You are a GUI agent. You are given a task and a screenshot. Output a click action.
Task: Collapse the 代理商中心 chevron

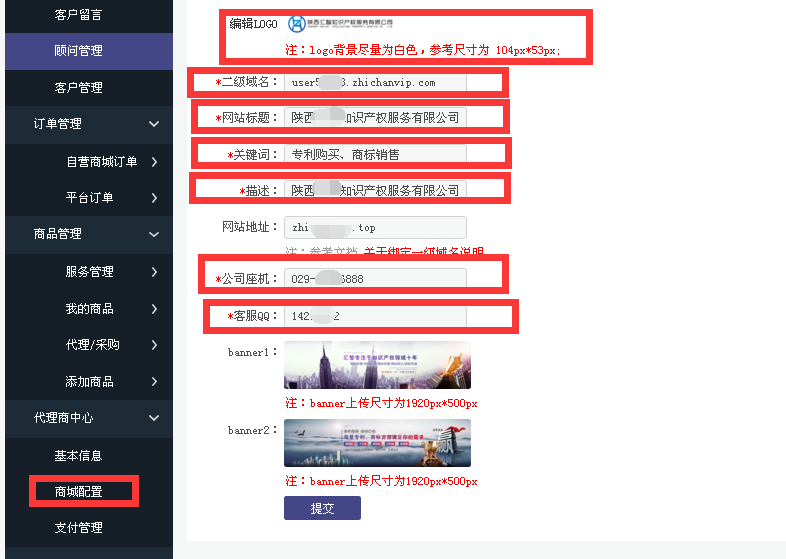click(x=154, y=418)
